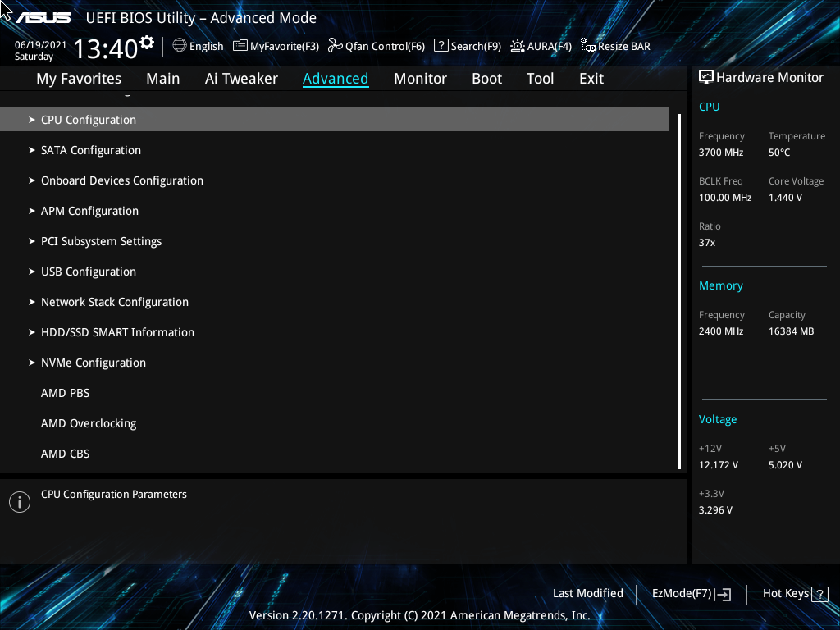
Task: Open NVMe Configuration submenu
Action: [x=94, y=363]
